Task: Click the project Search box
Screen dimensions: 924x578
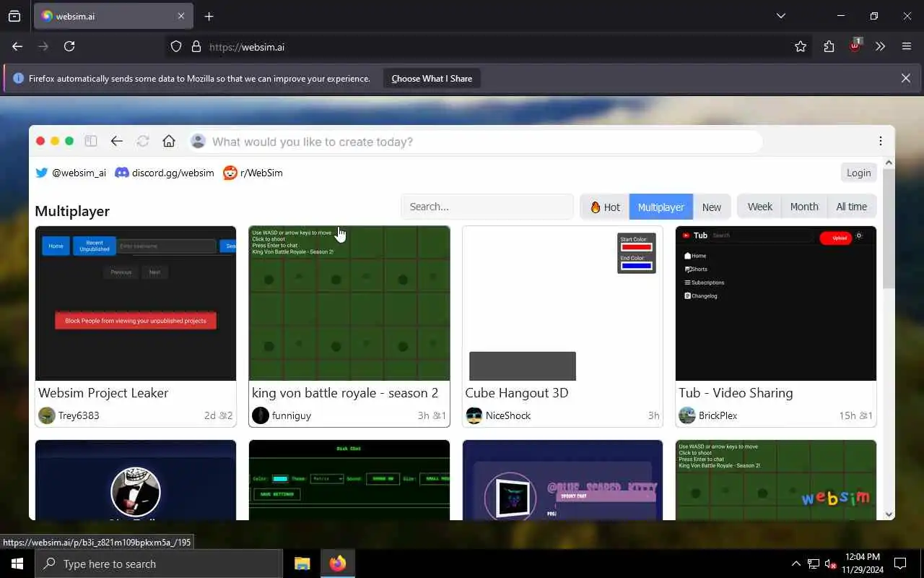Action: 487,207
